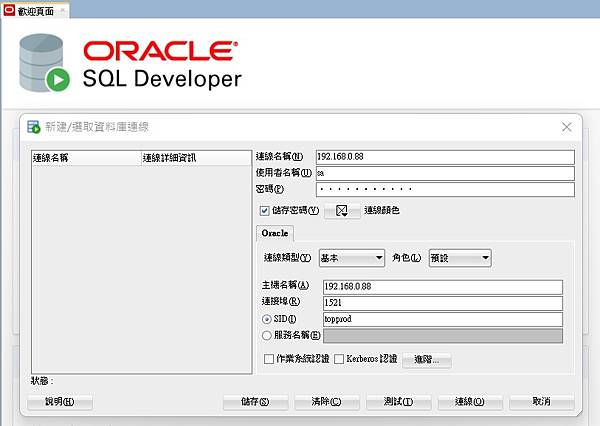Open the 角色 dropdown
Image resolution: width=600 pixels, height=426 pixels.
(460, 258)
